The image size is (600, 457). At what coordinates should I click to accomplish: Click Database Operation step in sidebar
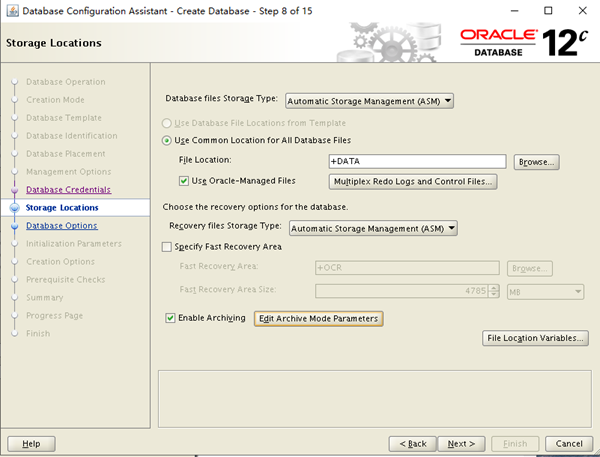(x=66, y=82)
